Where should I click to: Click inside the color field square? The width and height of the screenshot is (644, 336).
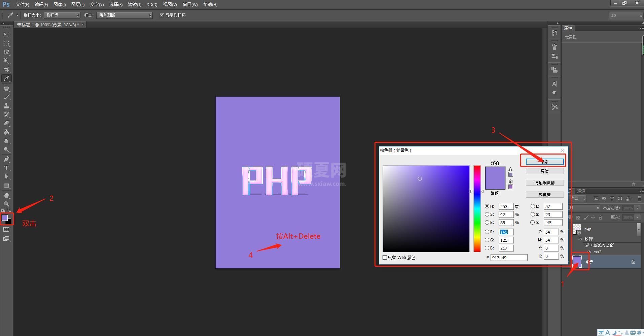[426, 208]
